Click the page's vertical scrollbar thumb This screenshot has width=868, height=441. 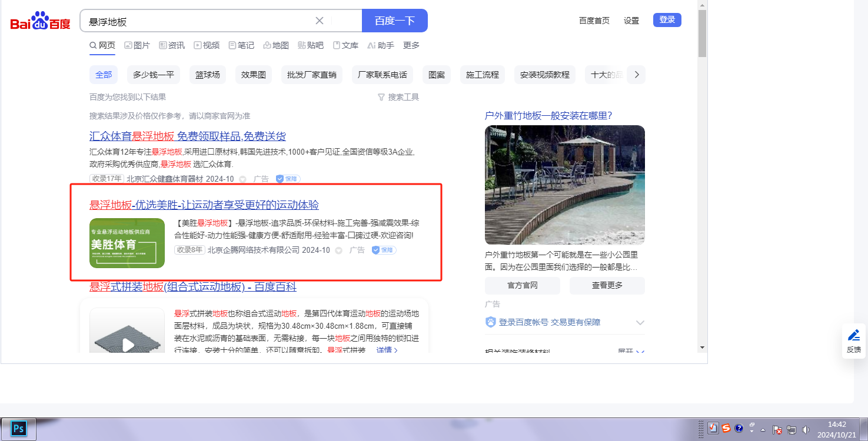(x=702, y=33)
